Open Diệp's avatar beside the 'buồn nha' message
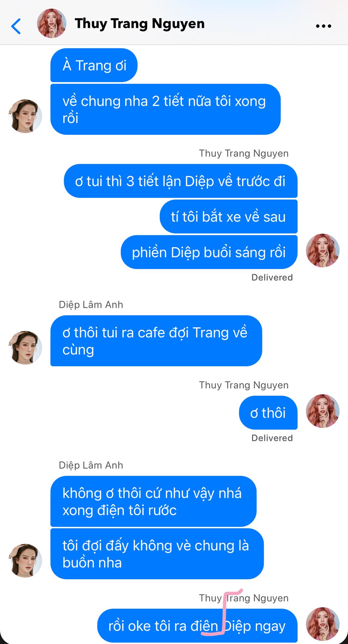 click(x=25, y=560)
